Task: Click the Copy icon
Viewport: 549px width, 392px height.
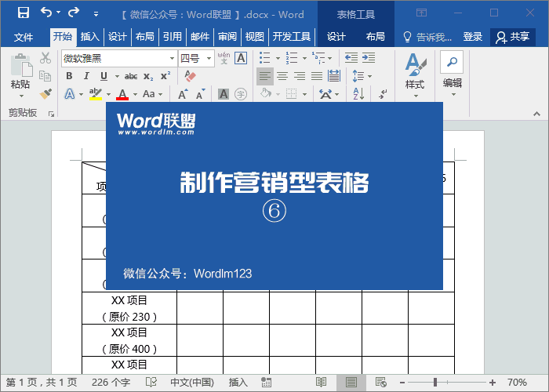Action: 45,75
